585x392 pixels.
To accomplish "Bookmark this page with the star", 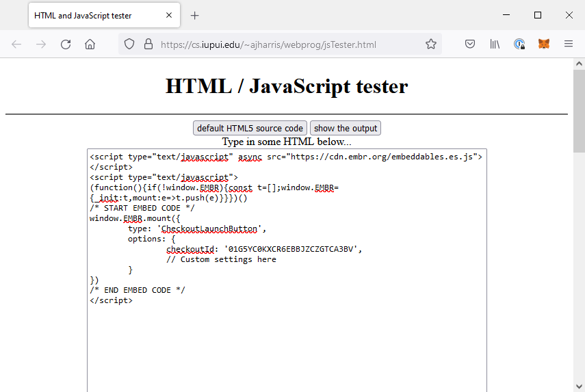I will 431,44.
